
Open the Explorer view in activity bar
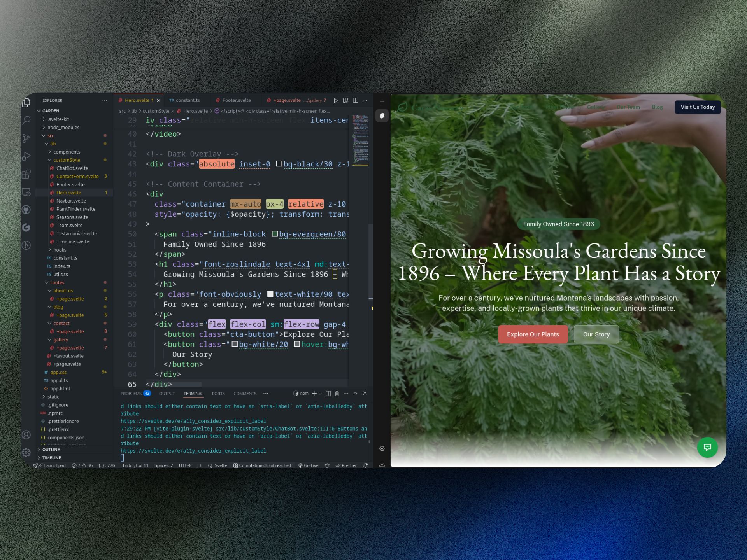click(x=26, y=102)
